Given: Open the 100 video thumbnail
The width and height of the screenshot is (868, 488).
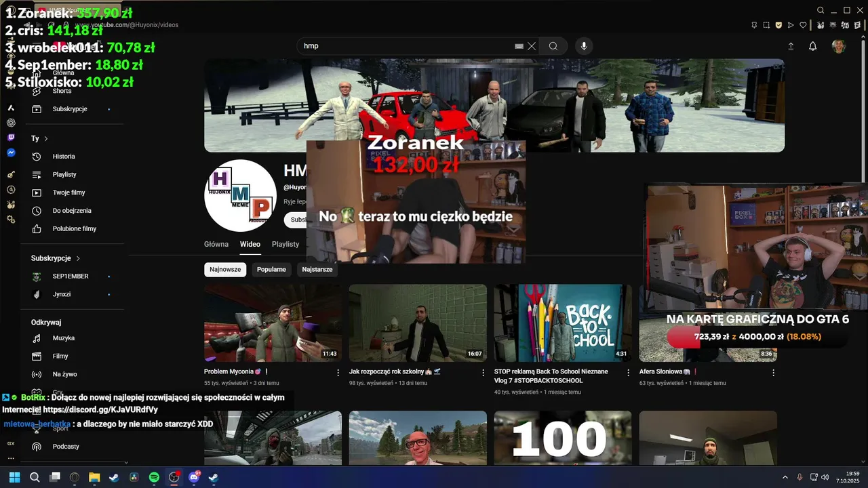Looking at the screenshot, I should tap(563, 438).
